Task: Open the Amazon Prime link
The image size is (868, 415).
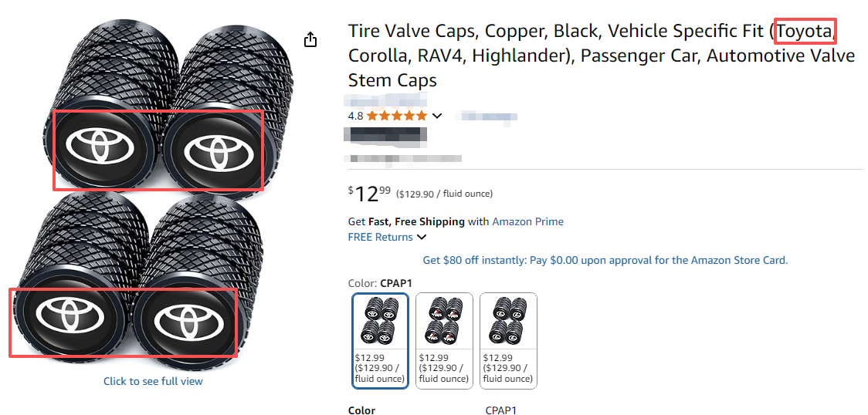Action: pos(527,221)
